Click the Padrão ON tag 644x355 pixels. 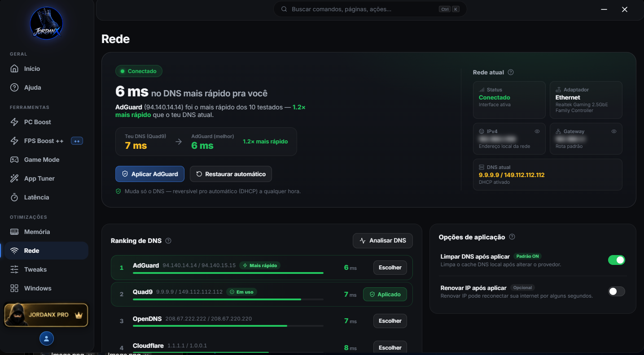point(527,256)
